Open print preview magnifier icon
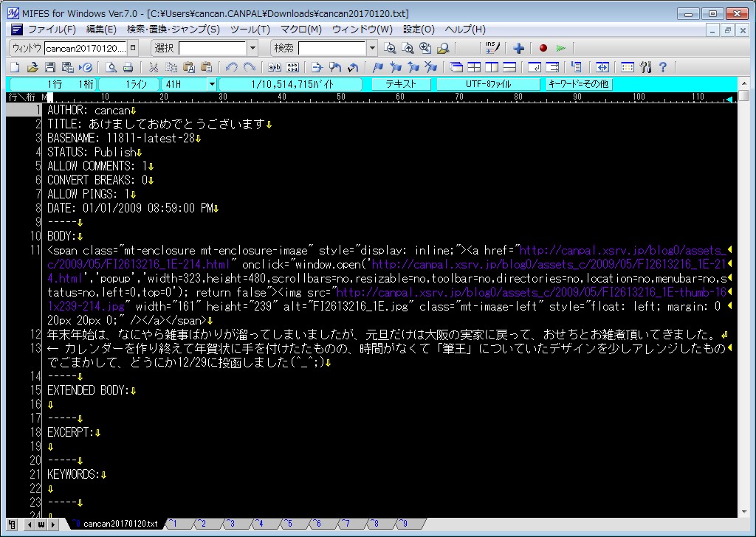The height and width of the screenshot is (537, 756). (111, 67)
